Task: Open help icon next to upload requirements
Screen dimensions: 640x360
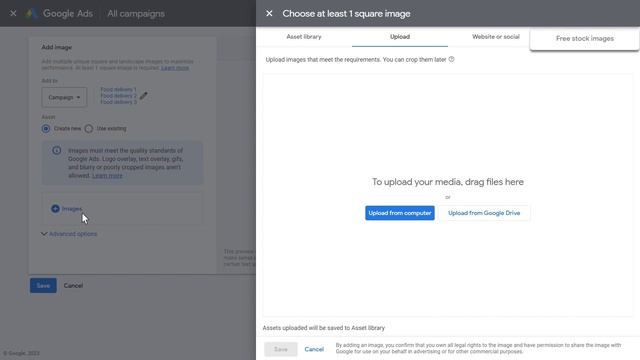Action: 451,59
